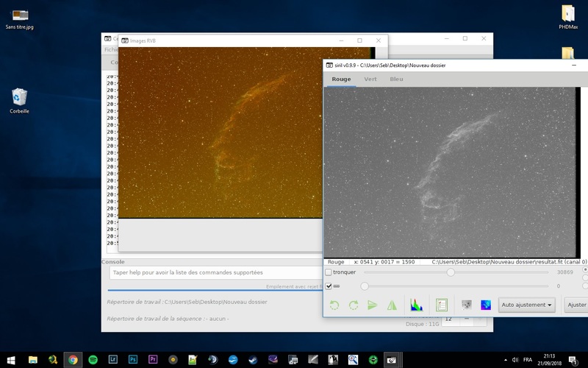Viewport: 588px width, 368px height.
Task: Select Sans titre.jpg desktop file
Action: coord(20,20)
